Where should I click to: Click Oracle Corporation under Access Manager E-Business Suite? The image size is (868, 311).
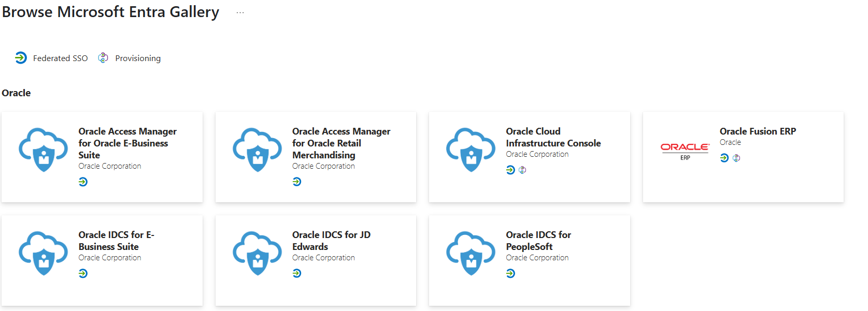pos(110,166)
